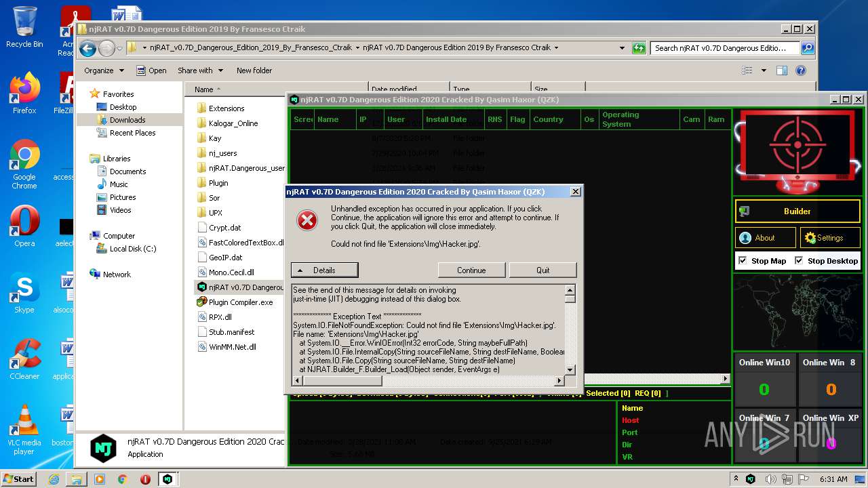The image size is (868, 488).
Task: Open Opera desktop shortcut
Action: point(24,226)
